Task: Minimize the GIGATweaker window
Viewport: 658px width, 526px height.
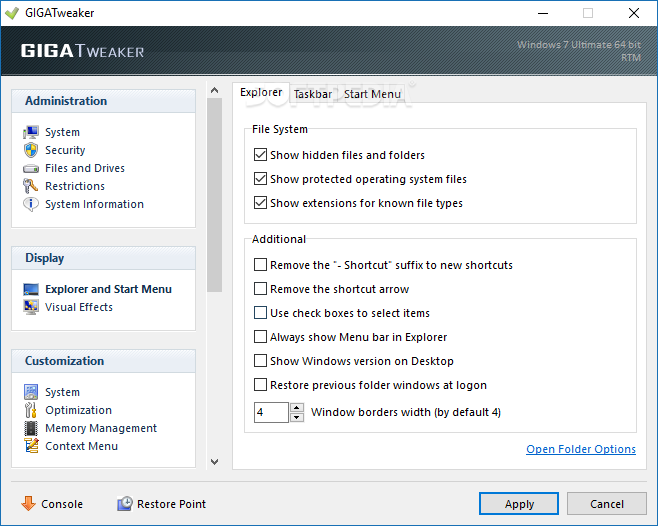Action: 543,13
